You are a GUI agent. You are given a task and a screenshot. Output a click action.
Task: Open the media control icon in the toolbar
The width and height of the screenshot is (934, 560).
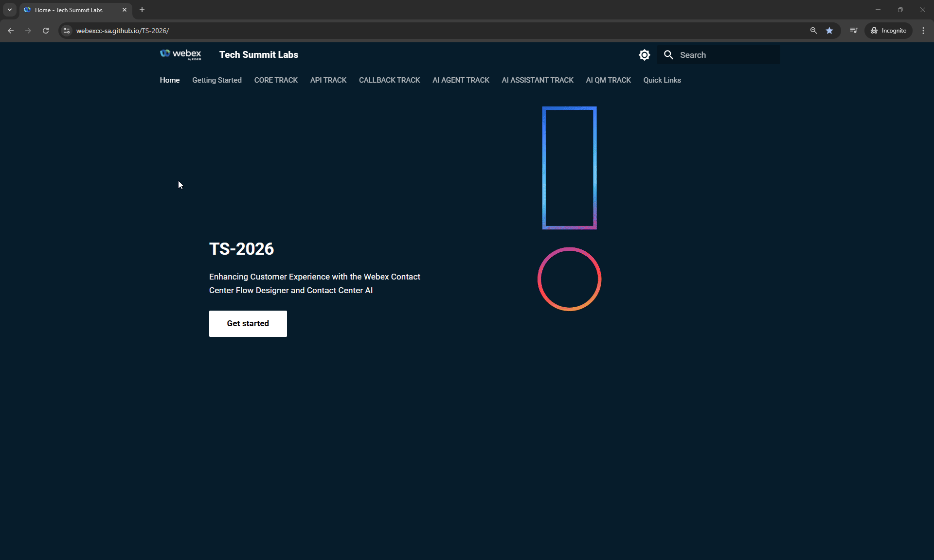pyautogui.click(x=854, y=31)
